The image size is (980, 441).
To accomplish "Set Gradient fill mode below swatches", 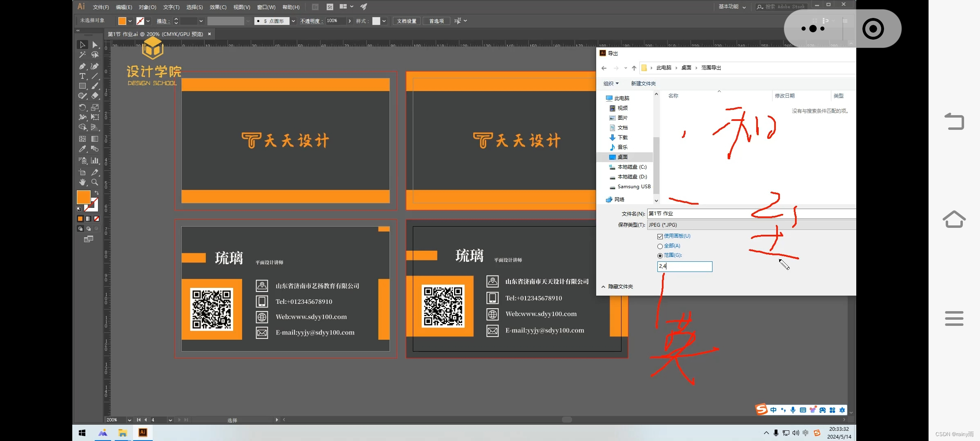I will point(88,219).
